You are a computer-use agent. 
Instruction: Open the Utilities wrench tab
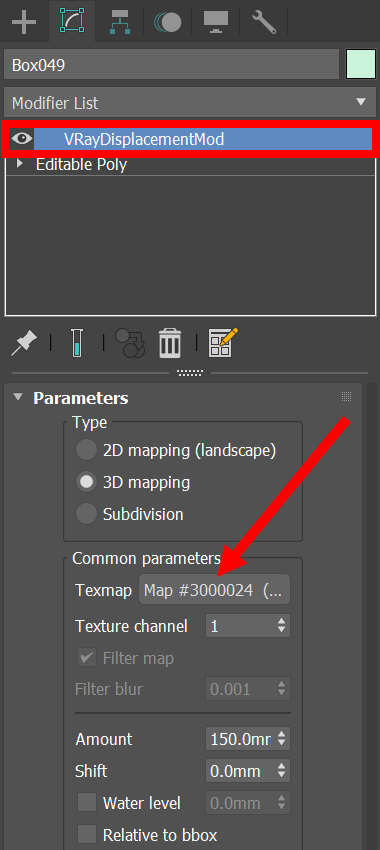264,21
